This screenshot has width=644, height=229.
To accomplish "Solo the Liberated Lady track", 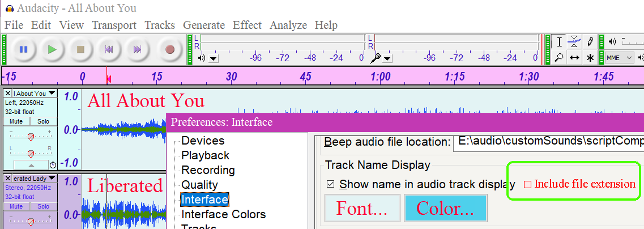I will point(43,206).
